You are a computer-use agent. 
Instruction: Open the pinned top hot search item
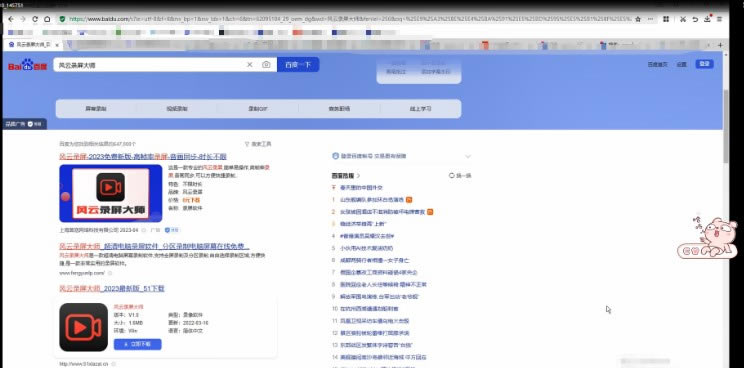362,187
